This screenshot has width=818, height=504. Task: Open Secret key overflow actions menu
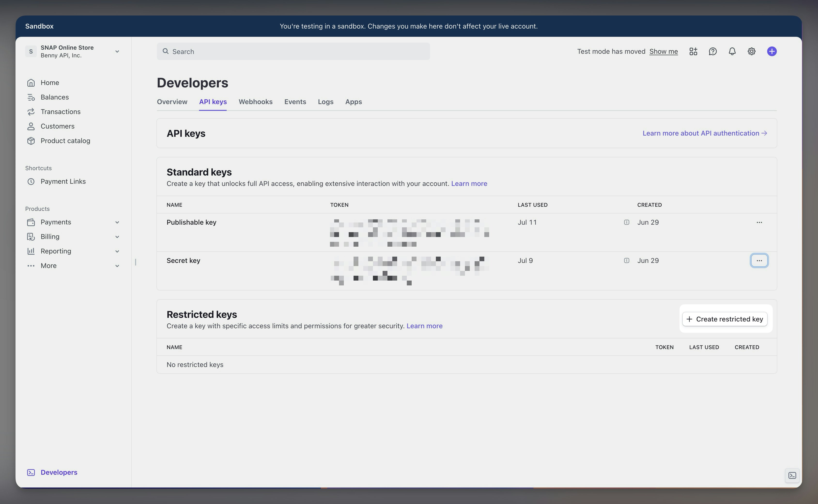(x=759, y=261)
